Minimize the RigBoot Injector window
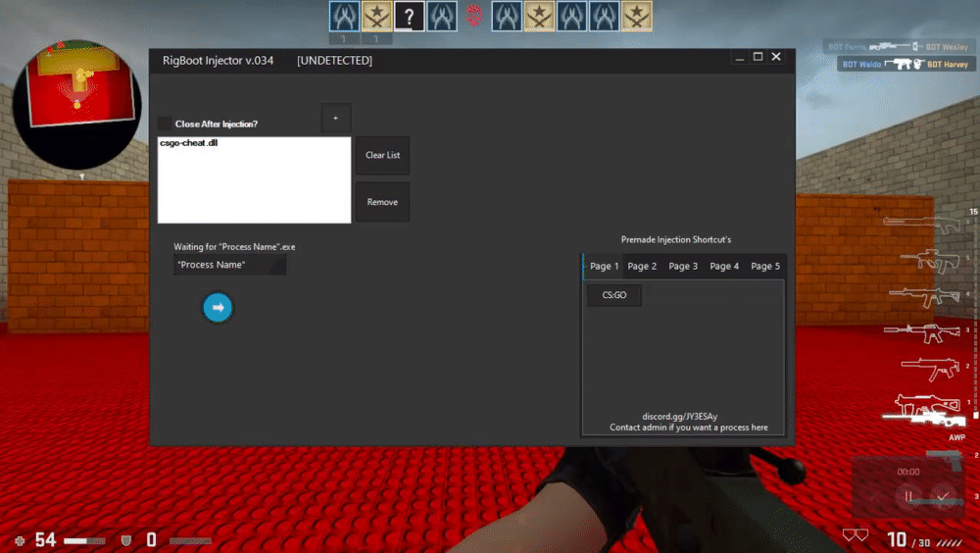Screen dimensions: 980x553 point(739,57)
